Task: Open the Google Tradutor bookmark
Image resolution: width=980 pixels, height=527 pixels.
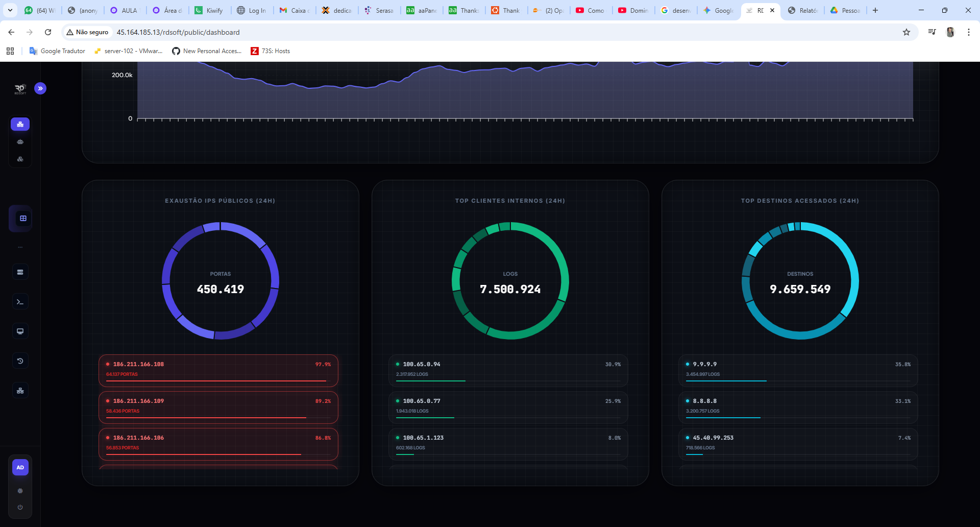Action: click(x=57, y=51)
